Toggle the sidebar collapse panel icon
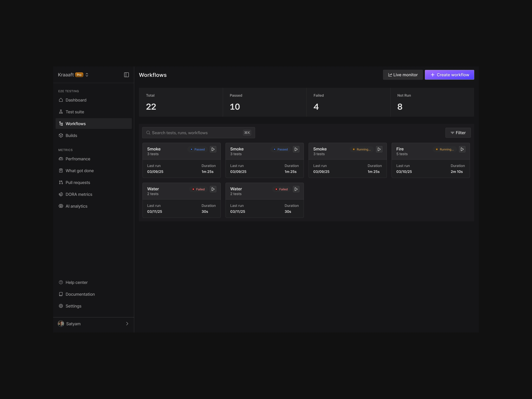 (x=126, y=75)
